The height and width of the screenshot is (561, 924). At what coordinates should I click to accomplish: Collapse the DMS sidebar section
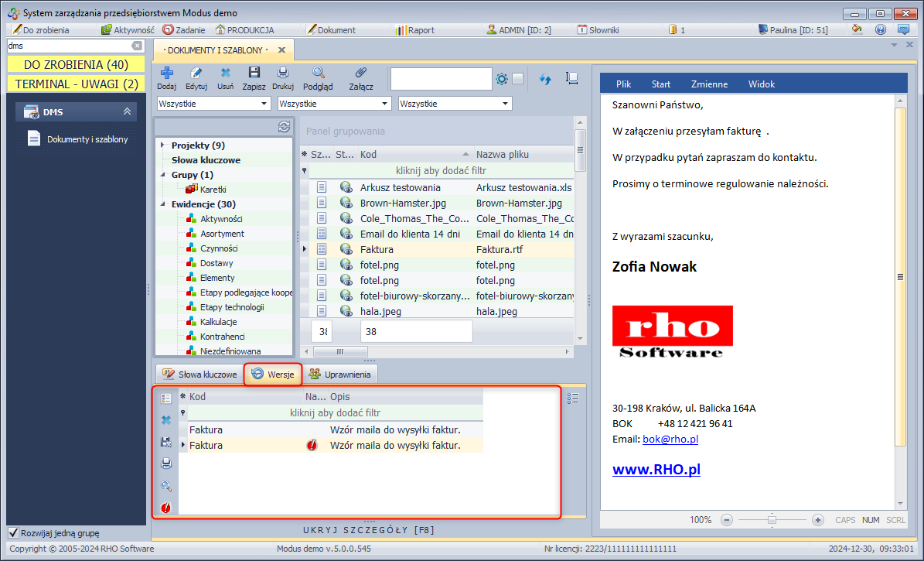tap(127, 111)
